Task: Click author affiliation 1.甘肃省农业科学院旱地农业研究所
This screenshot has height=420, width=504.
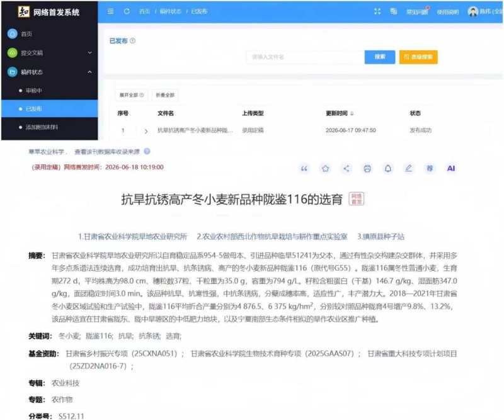Action: [132, 237]
